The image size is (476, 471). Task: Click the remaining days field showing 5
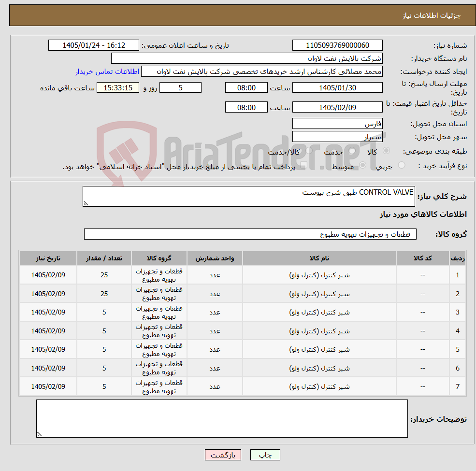pyautogui.click(x=180, y=88)
